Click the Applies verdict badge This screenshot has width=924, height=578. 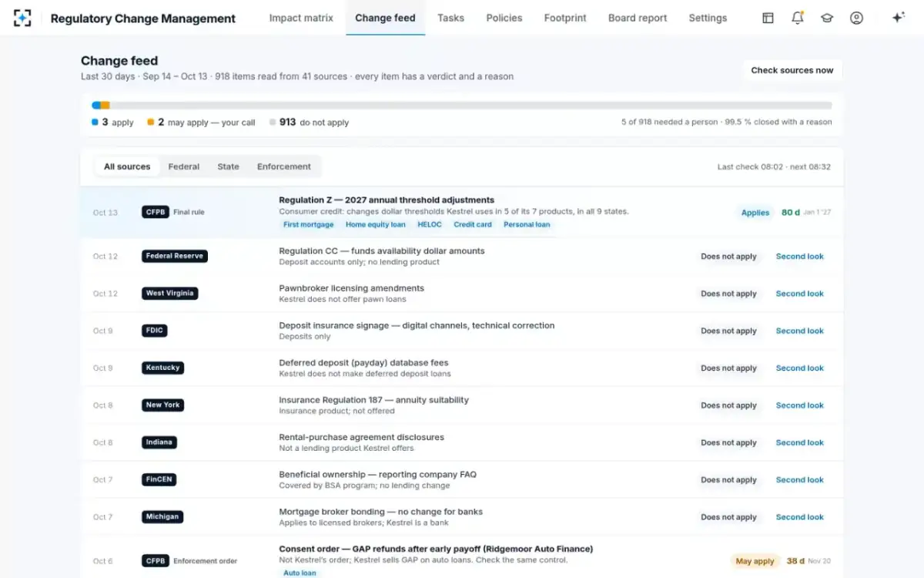tap(755, 213)
